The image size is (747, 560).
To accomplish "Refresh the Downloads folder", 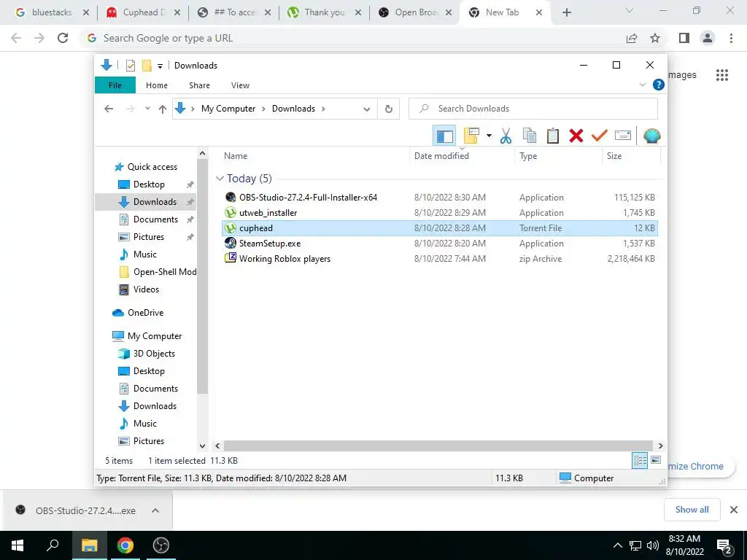I will tap(389, 109).
